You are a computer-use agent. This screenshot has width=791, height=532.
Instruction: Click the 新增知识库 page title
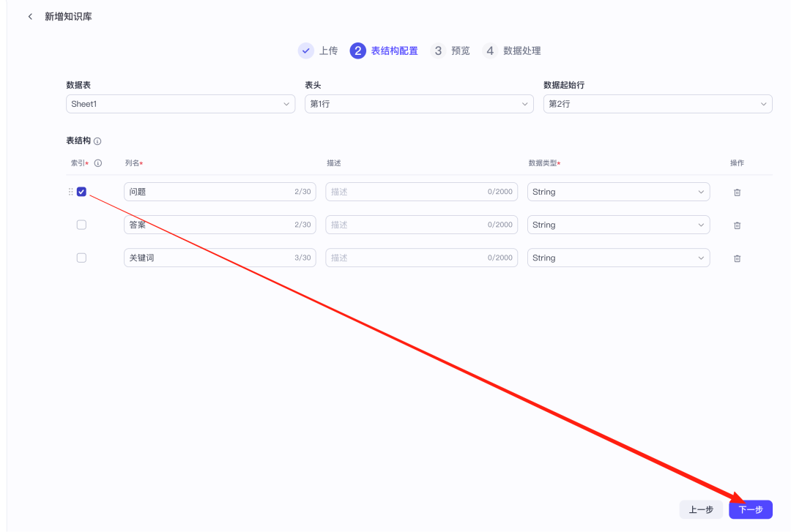click(68, 17)
